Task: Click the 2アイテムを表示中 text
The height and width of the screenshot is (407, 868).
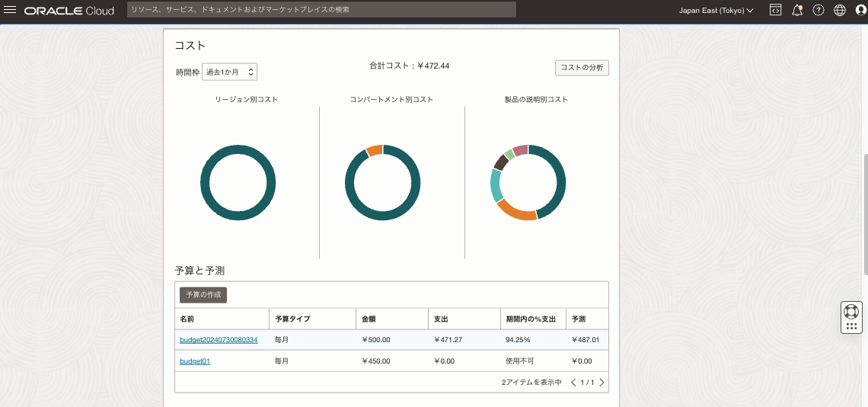Action: (531, 382)
